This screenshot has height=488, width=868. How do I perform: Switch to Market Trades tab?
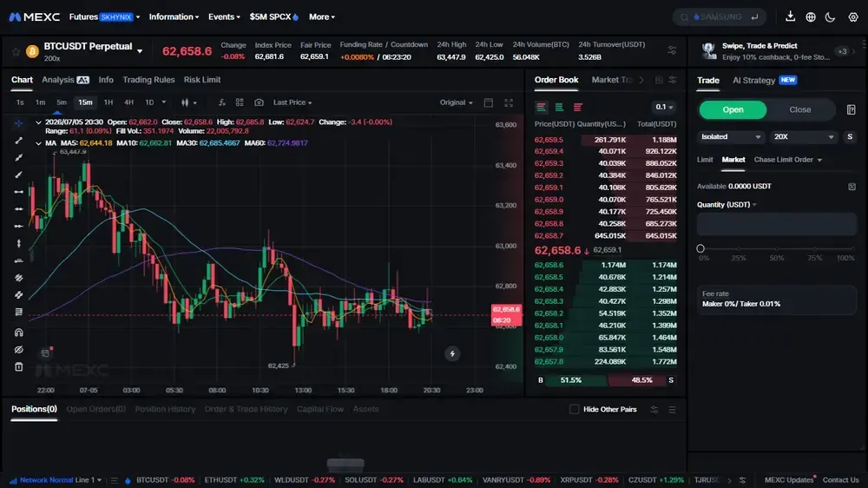click(611, 80)
